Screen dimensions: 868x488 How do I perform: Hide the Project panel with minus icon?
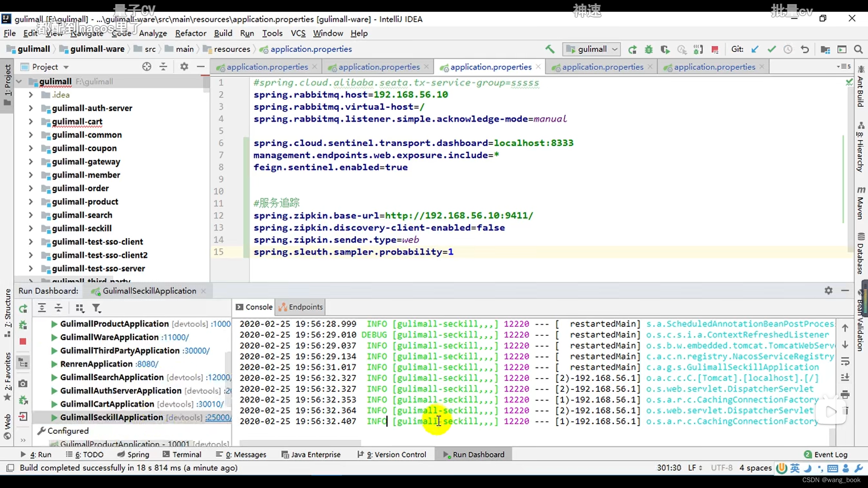(201, 67)
